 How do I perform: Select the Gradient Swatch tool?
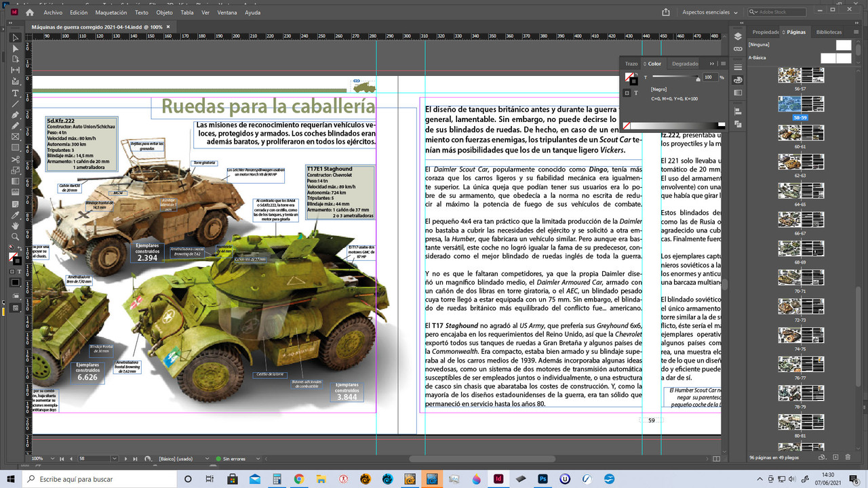click(16, 180)
